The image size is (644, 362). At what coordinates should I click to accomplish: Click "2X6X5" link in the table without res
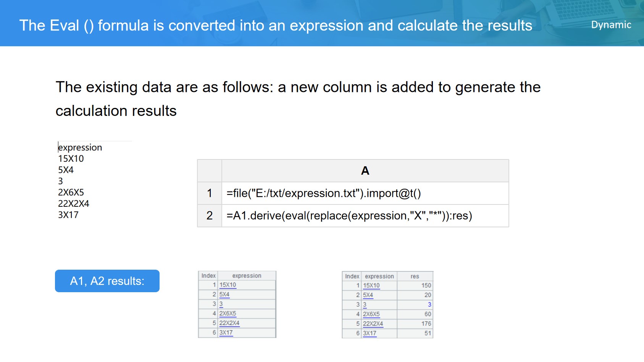point(228,314)
